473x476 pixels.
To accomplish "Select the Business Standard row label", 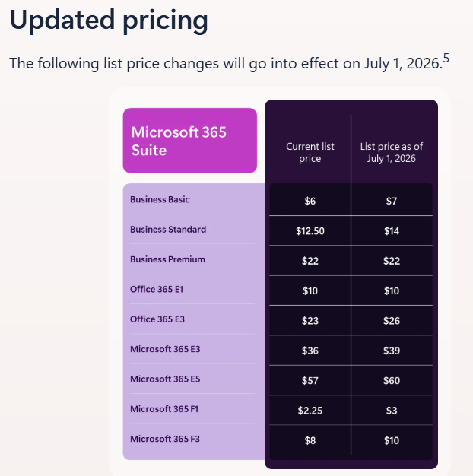I will 168,229.
